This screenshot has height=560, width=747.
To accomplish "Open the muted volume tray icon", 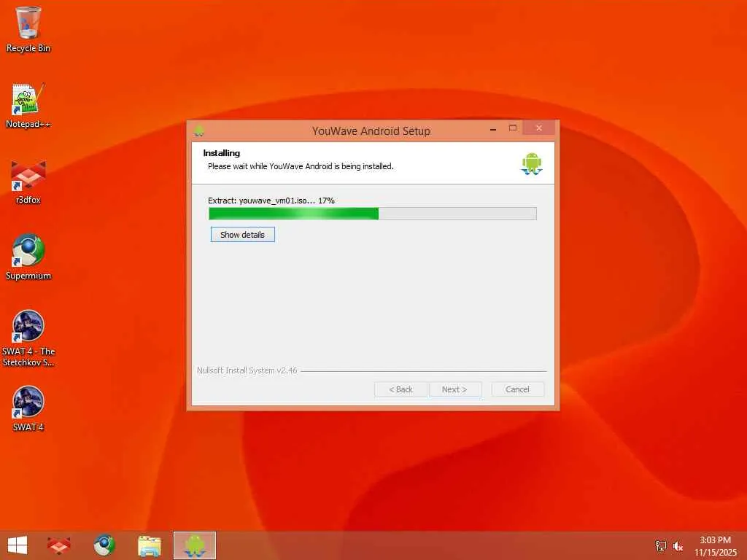I will 678,545.
